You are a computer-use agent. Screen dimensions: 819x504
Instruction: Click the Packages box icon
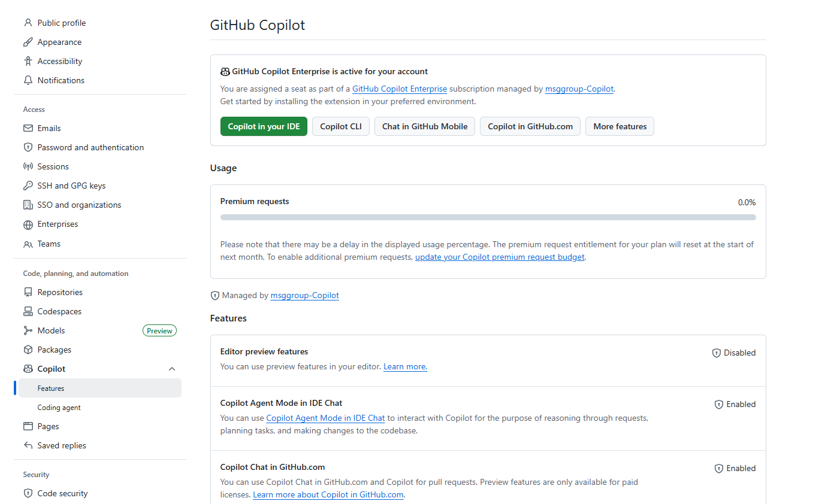tap(28, 350)
